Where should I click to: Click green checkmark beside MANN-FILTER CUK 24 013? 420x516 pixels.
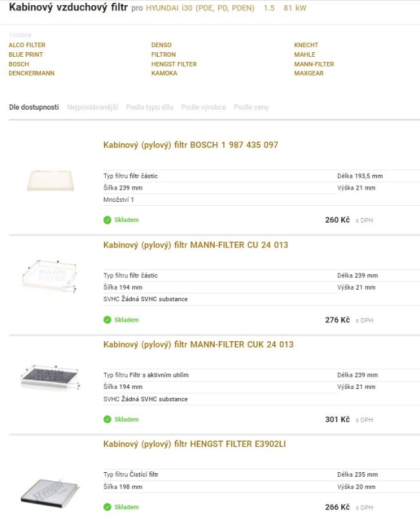[107, 419]
